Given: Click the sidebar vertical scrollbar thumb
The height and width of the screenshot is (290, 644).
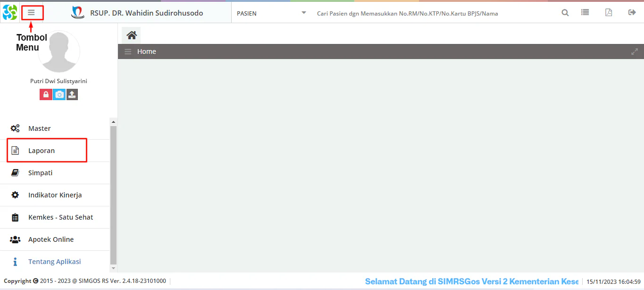Looking at the screenshot, I should (x=113, y=195).
